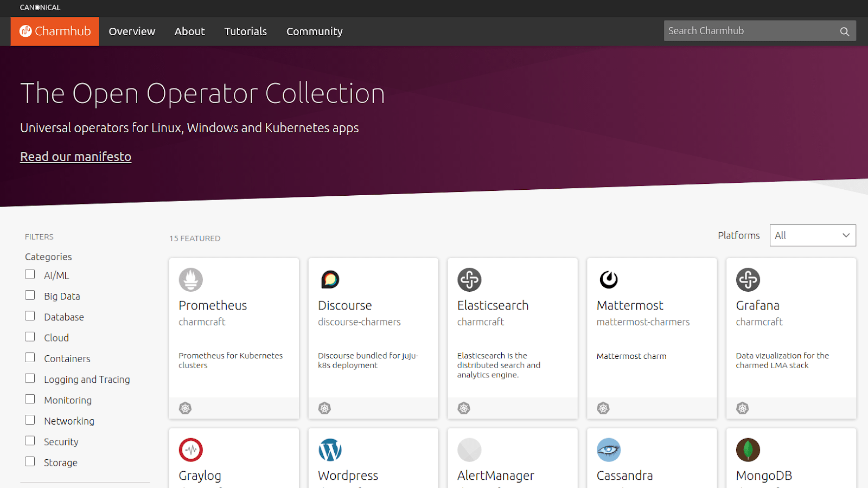
Task: Open the Platforms dropdown
Action: (x=812, y=235)
